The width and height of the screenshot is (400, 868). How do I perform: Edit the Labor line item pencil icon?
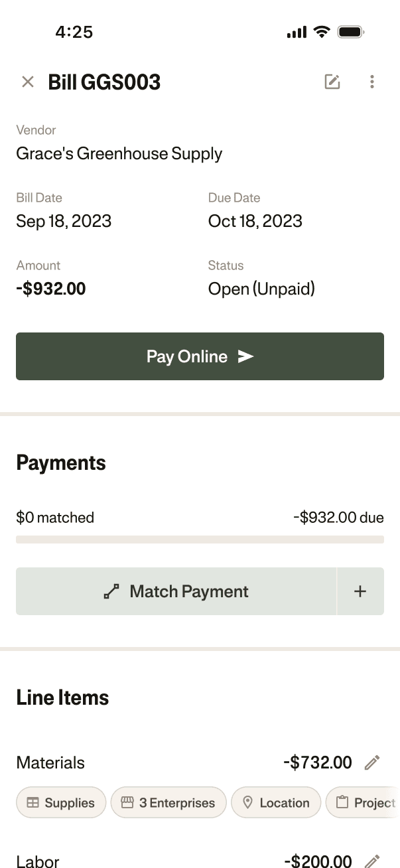[x=371, y=861]
